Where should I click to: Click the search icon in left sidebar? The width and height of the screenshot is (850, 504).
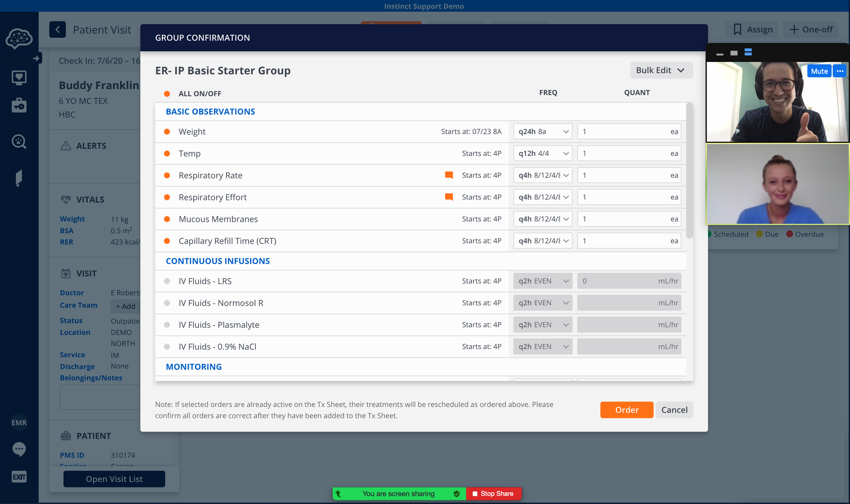coord(17,141)
